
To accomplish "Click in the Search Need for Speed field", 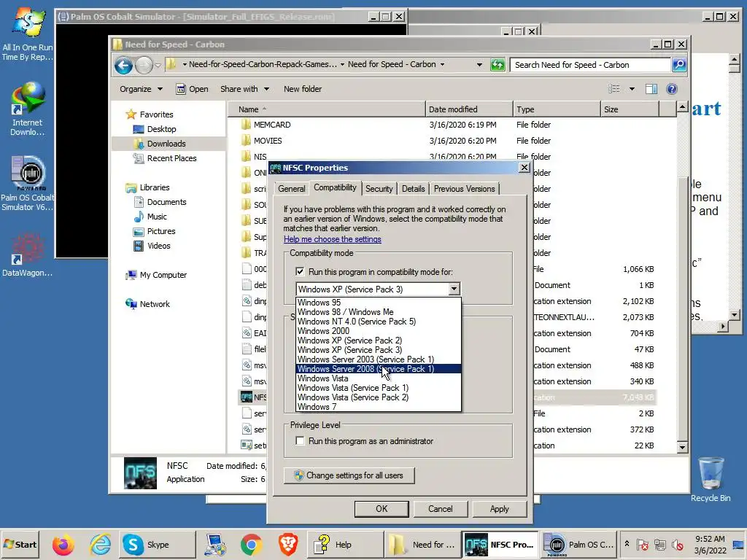I will click(591, 65).
